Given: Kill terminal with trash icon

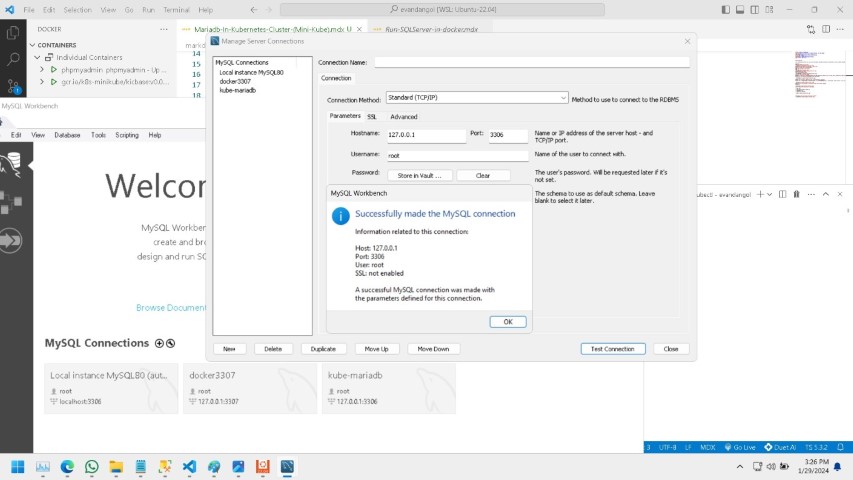Looking at the screenshot, I should tap(796, 194).
